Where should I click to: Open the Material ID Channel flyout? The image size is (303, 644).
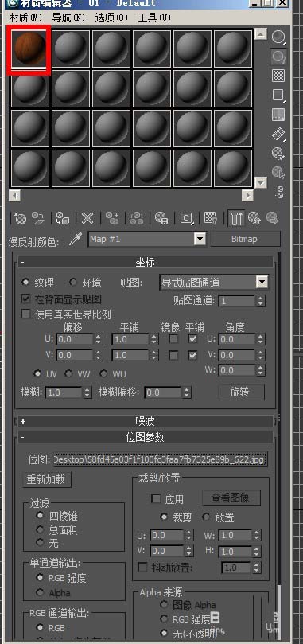pos(187,217)
